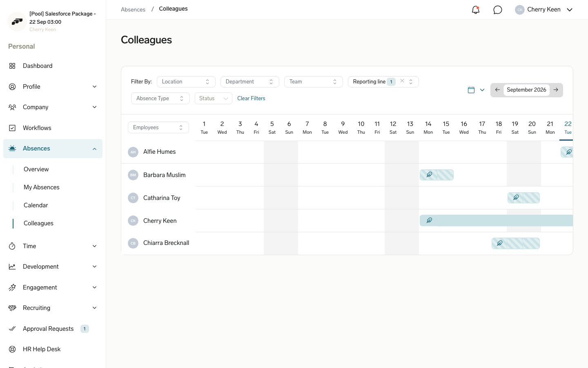Screen dimensions: 588x368
Task: Open Catharina Toy's absence entry
Action: (523, 198)
